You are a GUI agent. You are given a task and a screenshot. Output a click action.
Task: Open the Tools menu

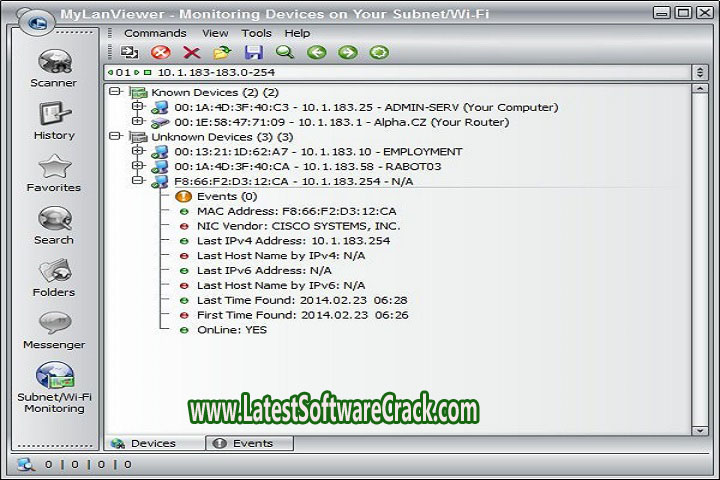[256, 33]
